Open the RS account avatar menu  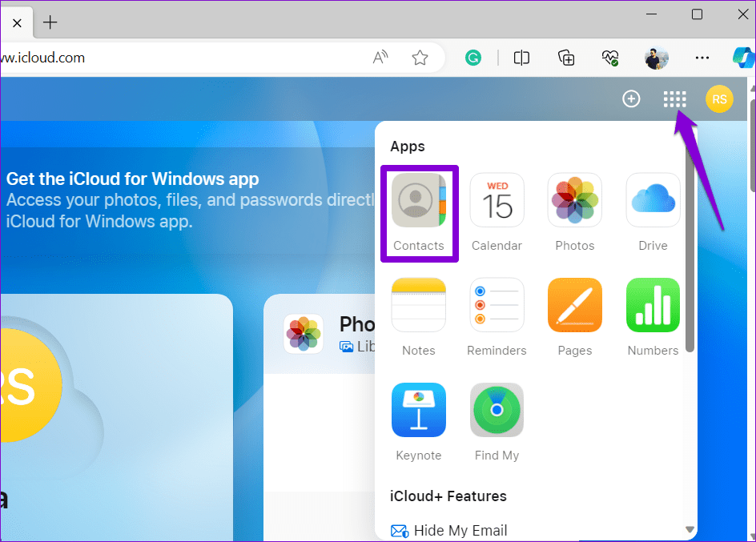pyautogui.click(x=719, y=98)
